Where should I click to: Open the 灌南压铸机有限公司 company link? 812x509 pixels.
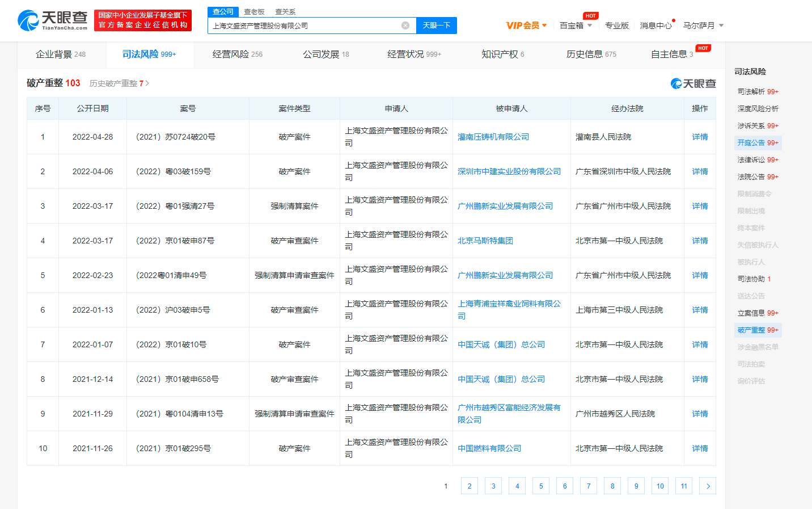493,137
